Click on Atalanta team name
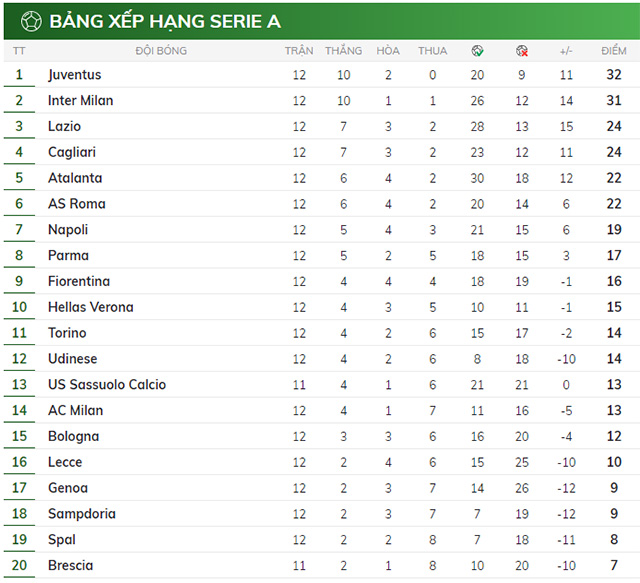 tap(74, 178)
